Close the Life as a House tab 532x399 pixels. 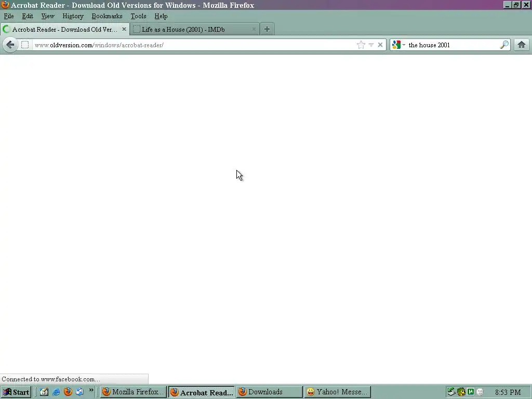pos(254,29)
